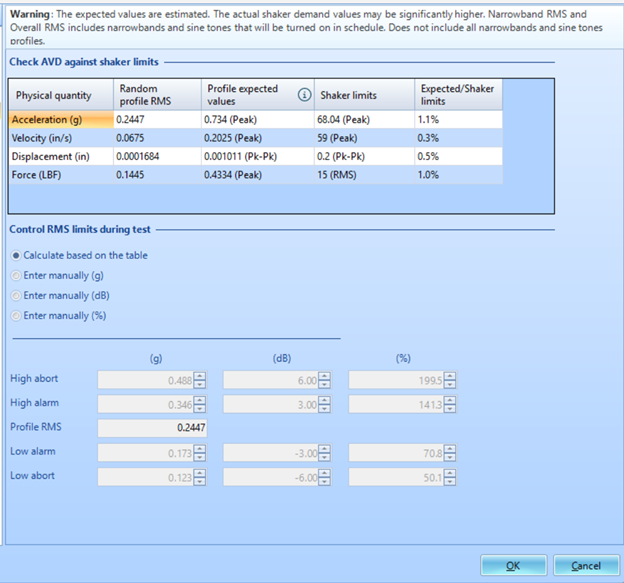624x583 pixels.
Task: Click the Shaker limits column header
Action: pyautogui.click(x=364, y=96)
